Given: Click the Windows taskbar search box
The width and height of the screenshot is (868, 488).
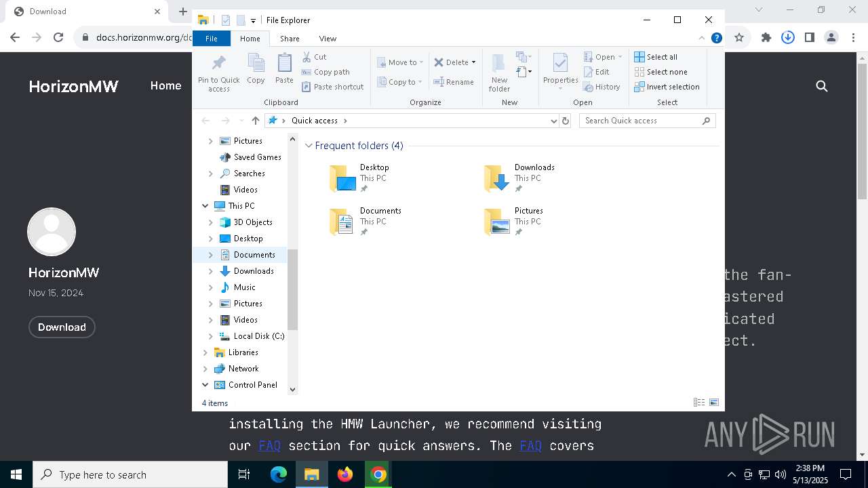Looking at the screenshot, I should 130,474.
